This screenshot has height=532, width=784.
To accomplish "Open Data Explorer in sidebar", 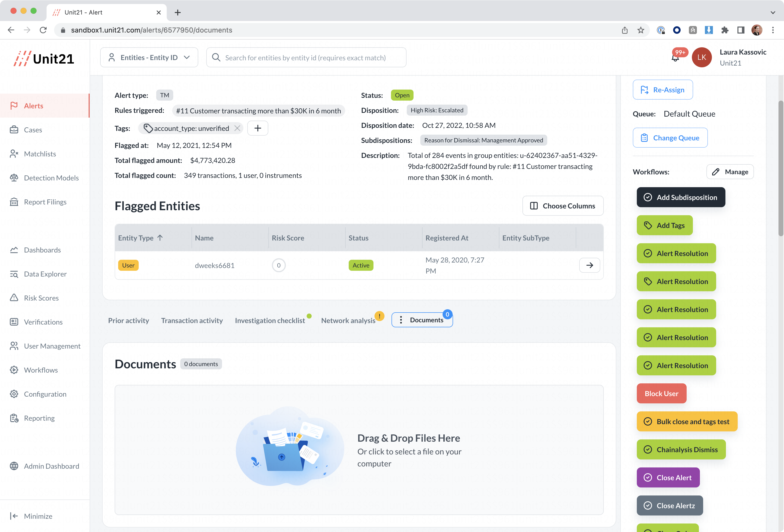I will (x=45, y=274).
